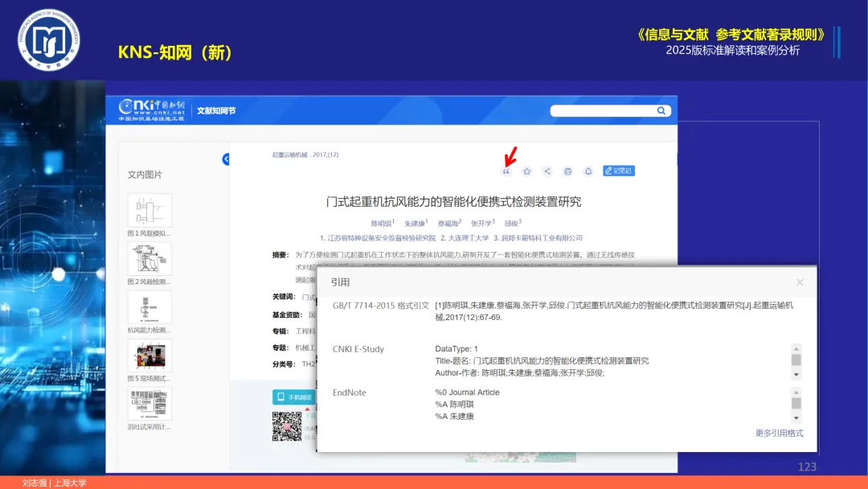
Task: Click the 'DataType: 1' E-Study line
Action: point(457,349)
